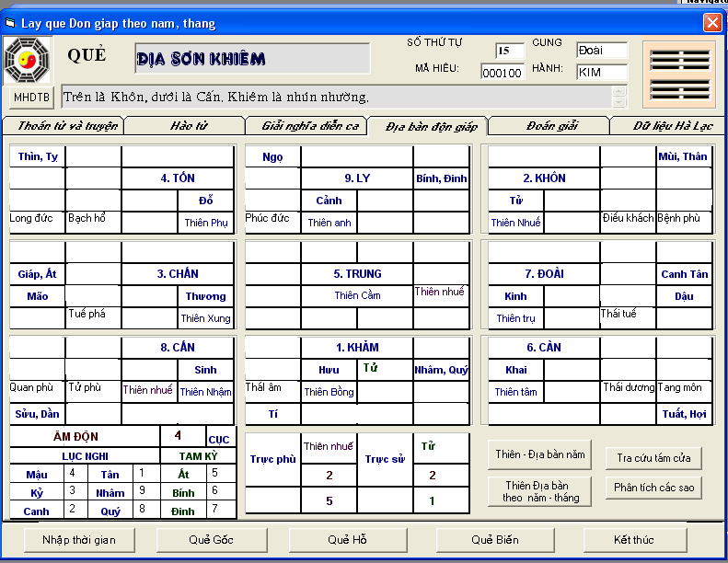The height and width of the screenshot is (563, 728).
Task: Click the Số thứ tự input field
Action: tap(510, 51)
